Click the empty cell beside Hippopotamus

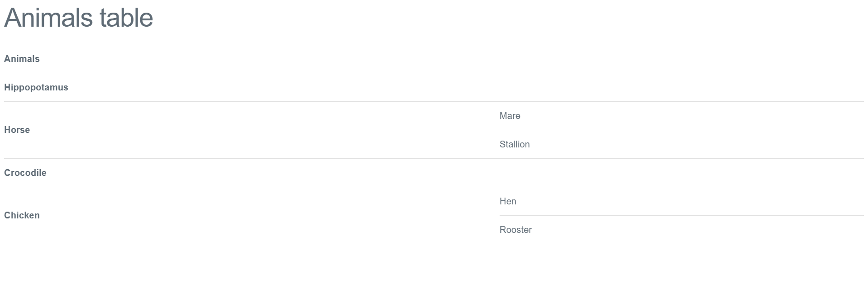[x=682, y=87]
